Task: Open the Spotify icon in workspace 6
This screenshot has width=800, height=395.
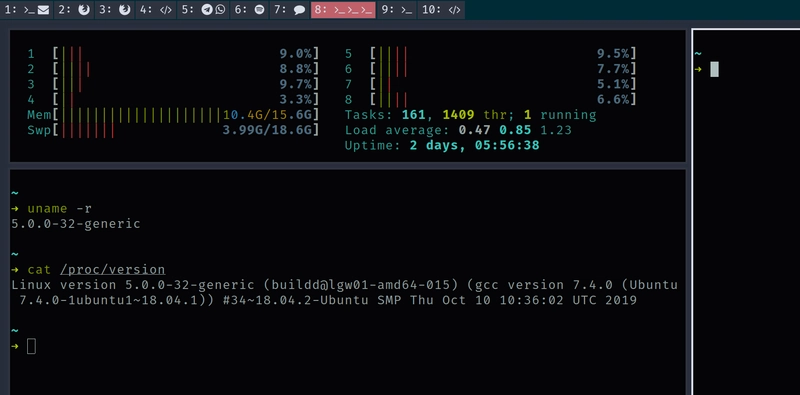Action: 259,10
